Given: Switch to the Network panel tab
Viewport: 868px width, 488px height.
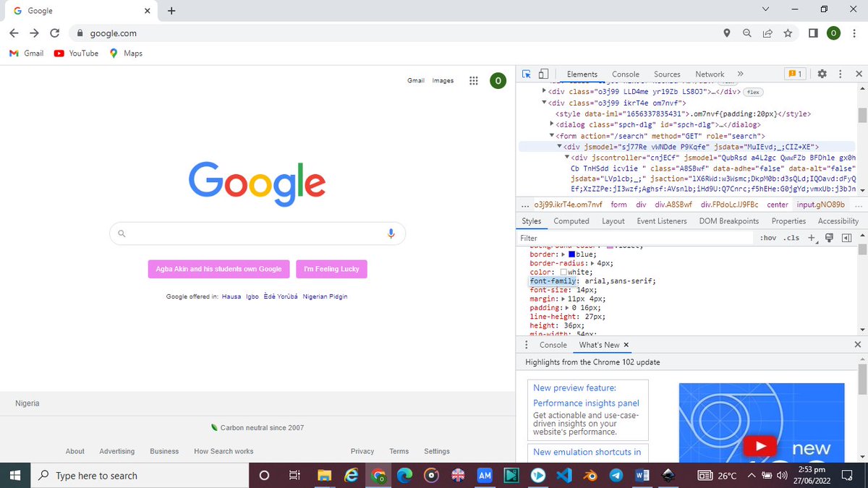Looking at the screenshot, I should 710,74.
